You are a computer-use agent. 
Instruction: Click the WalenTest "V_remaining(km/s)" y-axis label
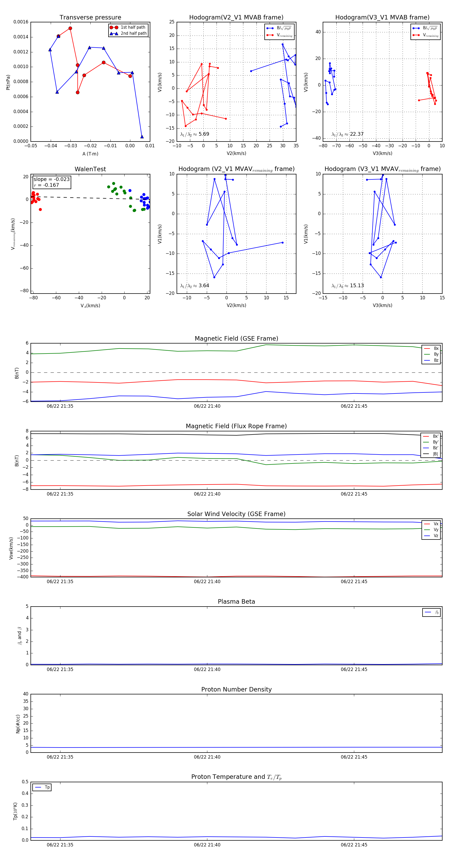point(13,234)
